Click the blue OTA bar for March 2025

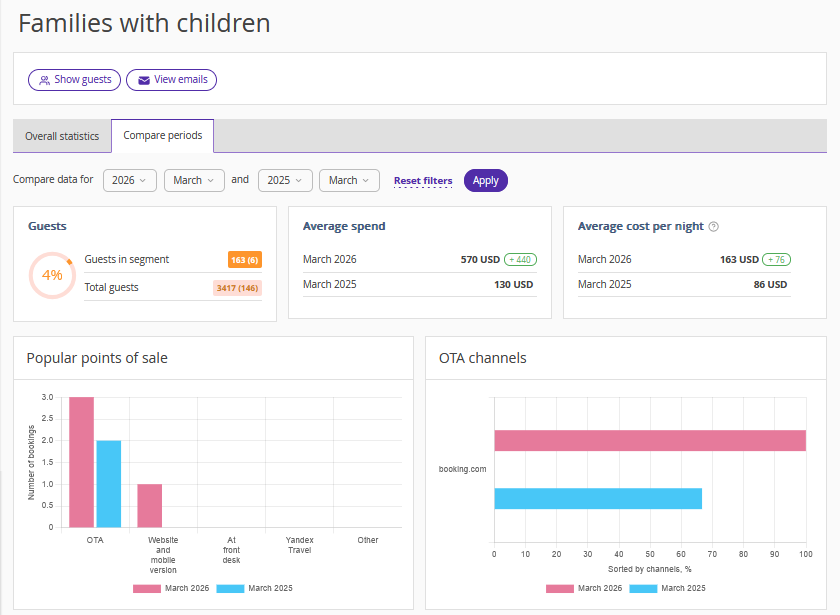[x=108, y=483]
